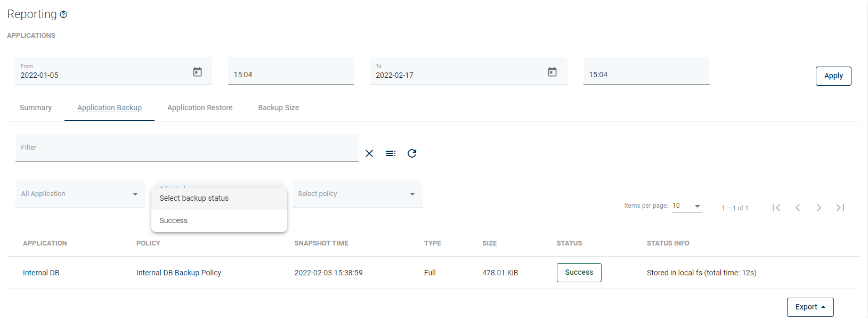Open the Backup Size tab
868x319 pixels.
pyautogui.click(x=278, y=108)
